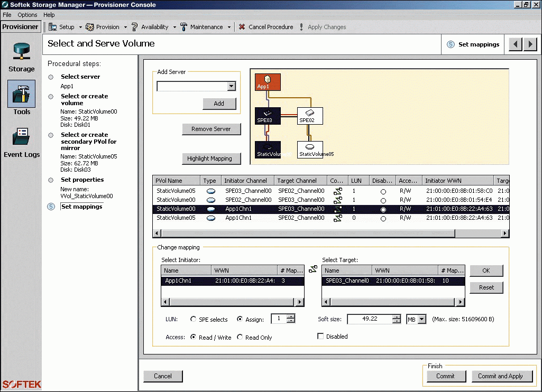Click the Setup toolbar icon
Screen dimensions: 542x392
tap(52, 27)
